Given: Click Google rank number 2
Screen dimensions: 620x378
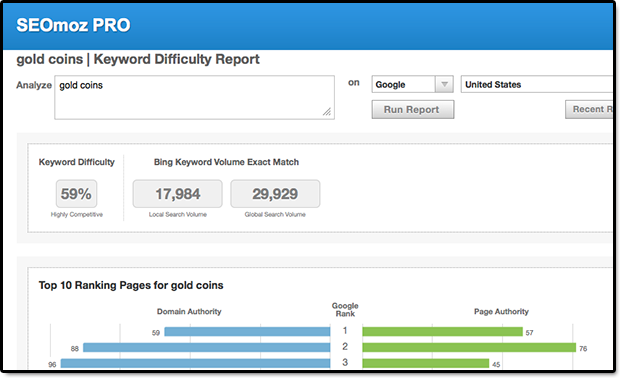Looking at the screenshot, I should pyautogui.click(x=345, y=347).
